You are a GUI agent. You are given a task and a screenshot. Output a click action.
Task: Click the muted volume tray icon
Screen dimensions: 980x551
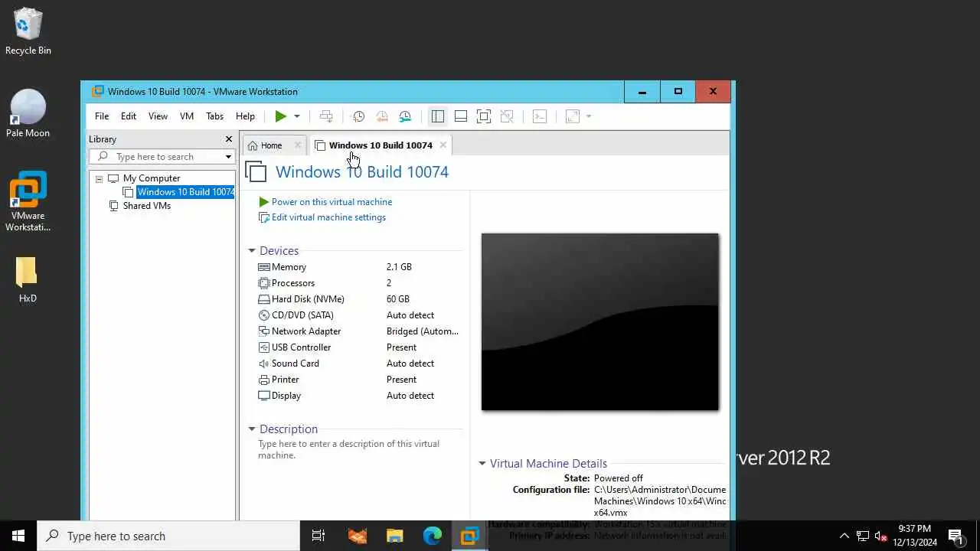pos(880,536)
